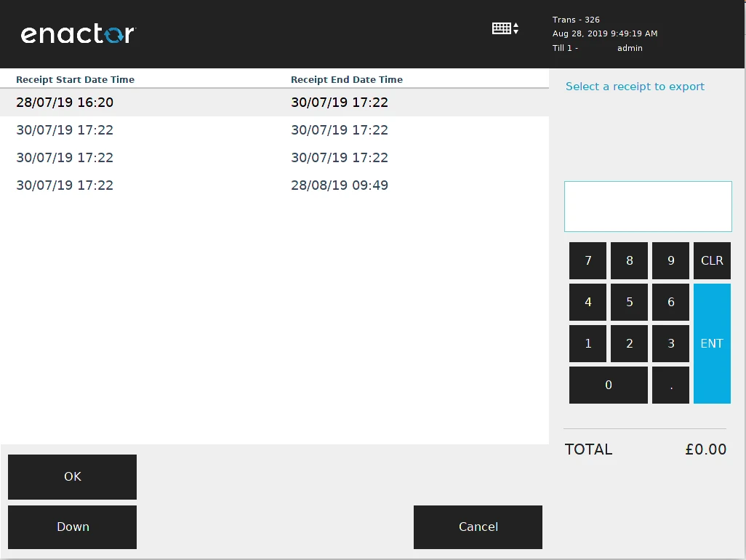746x560 pixels.
Task: Cancel the receipt export
Action: coord(478,527)
